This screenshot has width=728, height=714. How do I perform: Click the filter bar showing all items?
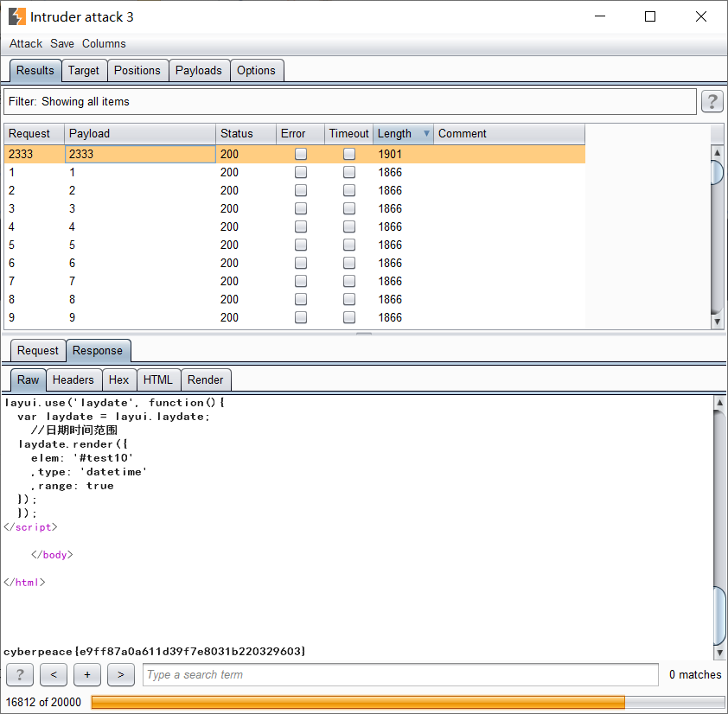350,102
